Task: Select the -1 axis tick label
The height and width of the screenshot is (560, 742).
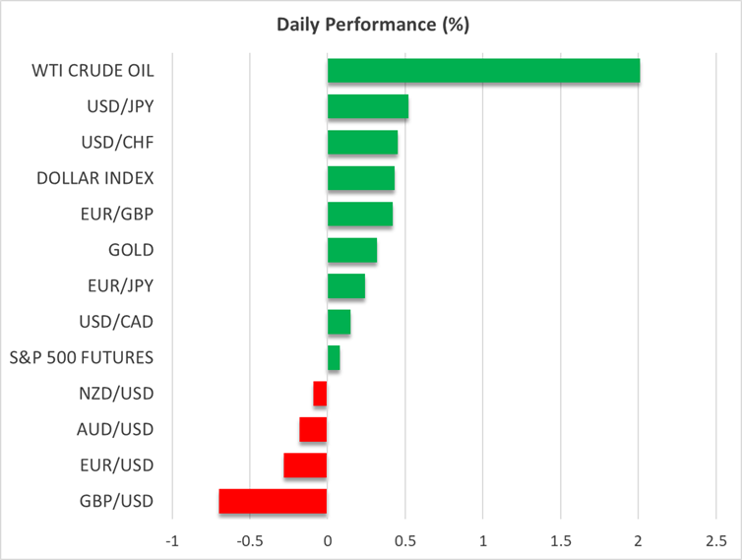Action: tap(172, 541)
